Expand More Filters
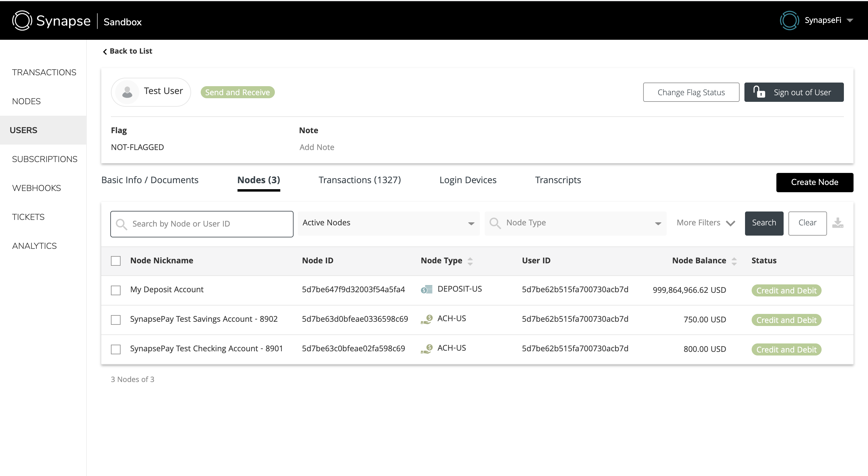 [x=706, y=223]
